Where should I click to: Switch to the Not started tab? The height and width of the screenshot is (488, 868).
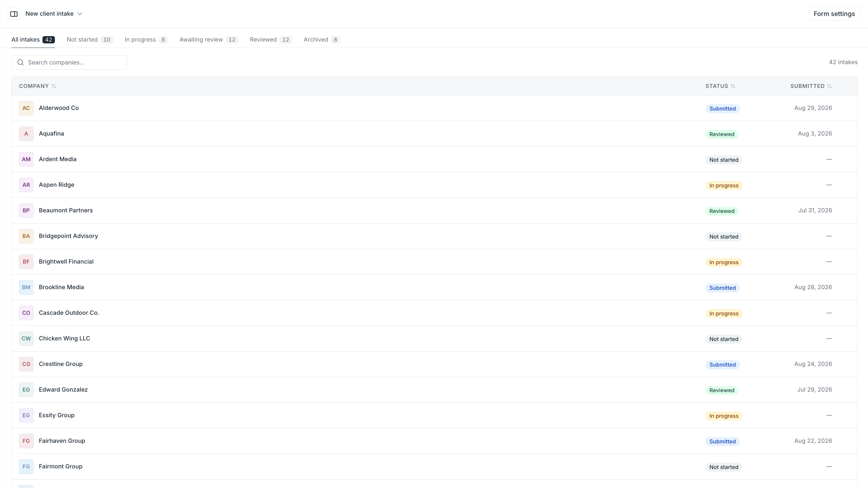(90, 39)
